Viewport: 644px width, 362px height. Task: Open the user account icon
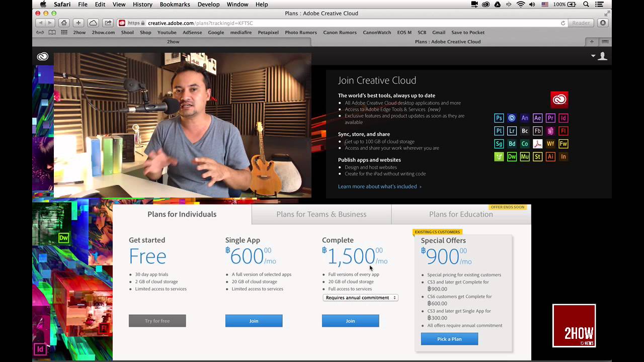pyautogui.click(x=602, y=56)
